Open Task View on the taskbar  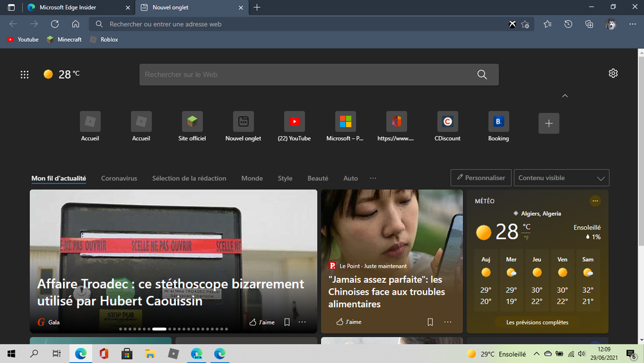point(57,353)
